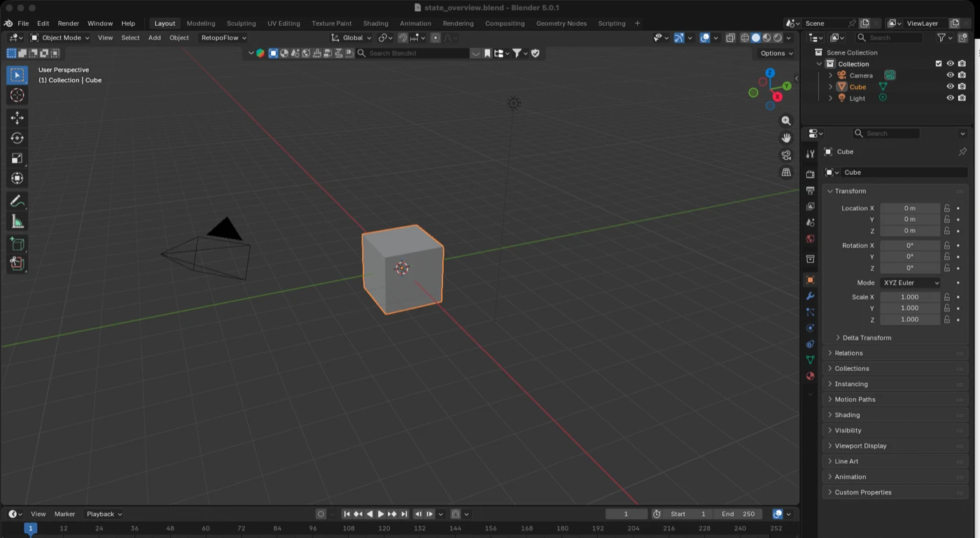
Task: Hide the Cube with its eye icon
Action: point(951,87)
